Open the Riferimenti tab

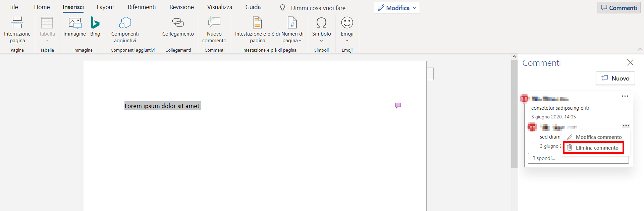[x=142, y=7]
